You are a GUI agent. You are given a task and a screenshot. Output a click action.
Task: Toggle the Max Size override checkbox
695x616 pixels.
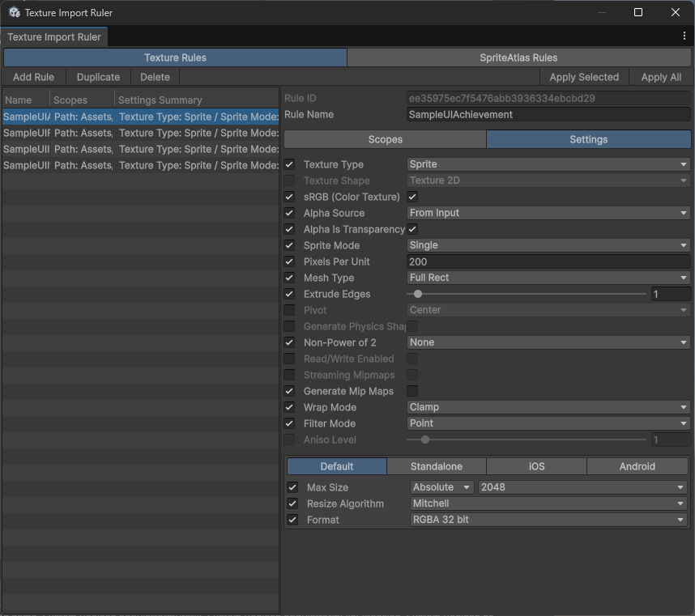tap(292, 487)
